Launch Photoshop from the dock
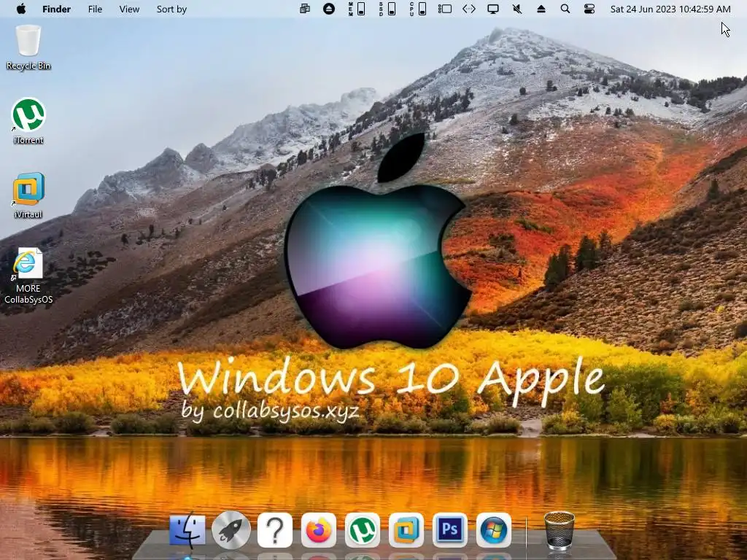Image resolution: width=747 pixels, height=560 pixels. pos(450,530)
